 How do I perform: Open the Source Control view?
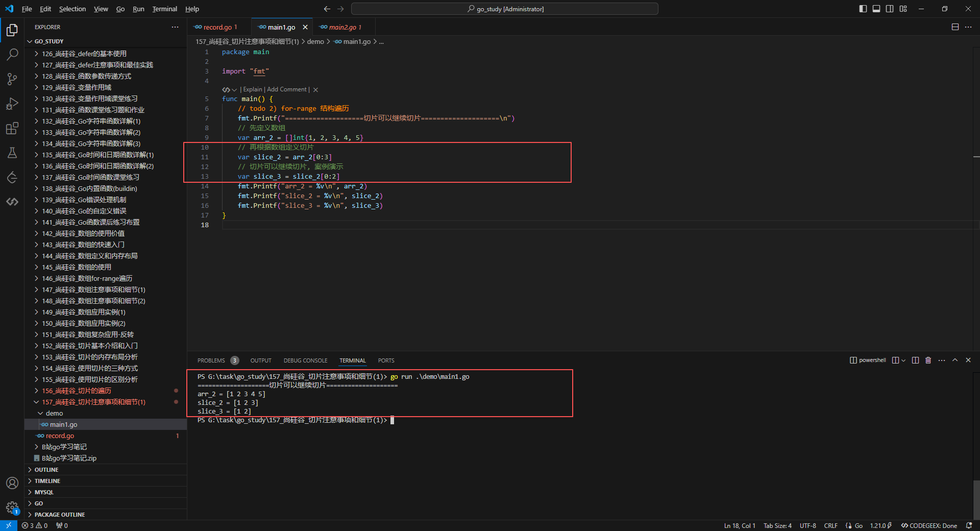point(12,79)
